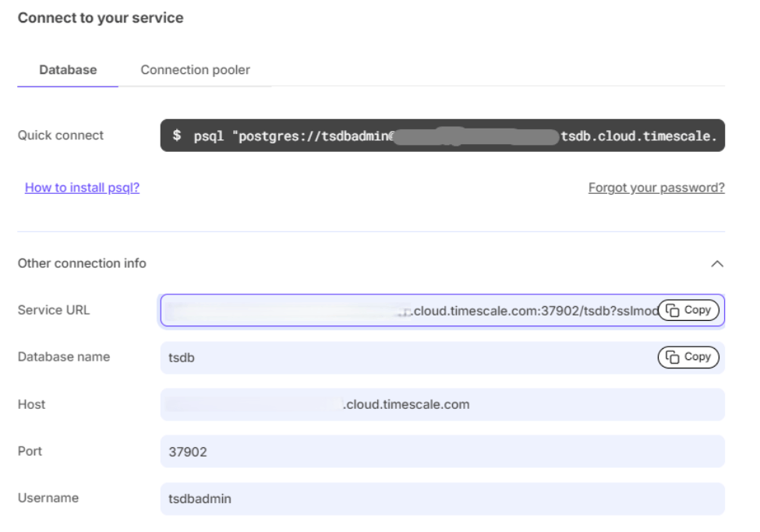Click the Username field showing tsdbadmin

442,499
